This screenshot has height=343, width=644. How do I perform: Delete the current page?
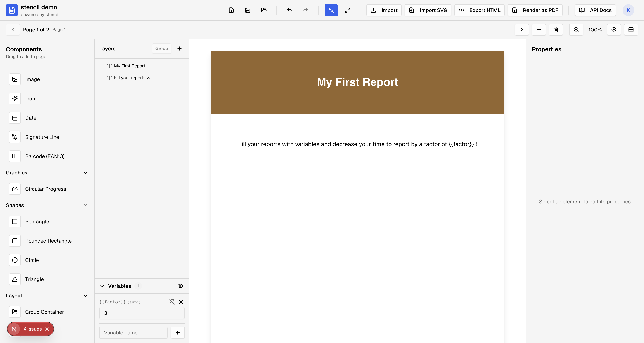tap(556, 29)
